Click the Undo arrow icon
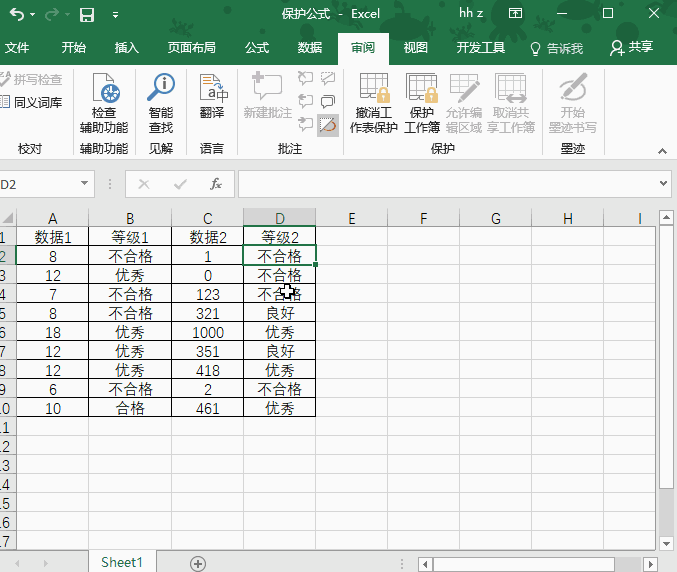The image size is (677, 572). pyautogui.click(x=16, y=15)
